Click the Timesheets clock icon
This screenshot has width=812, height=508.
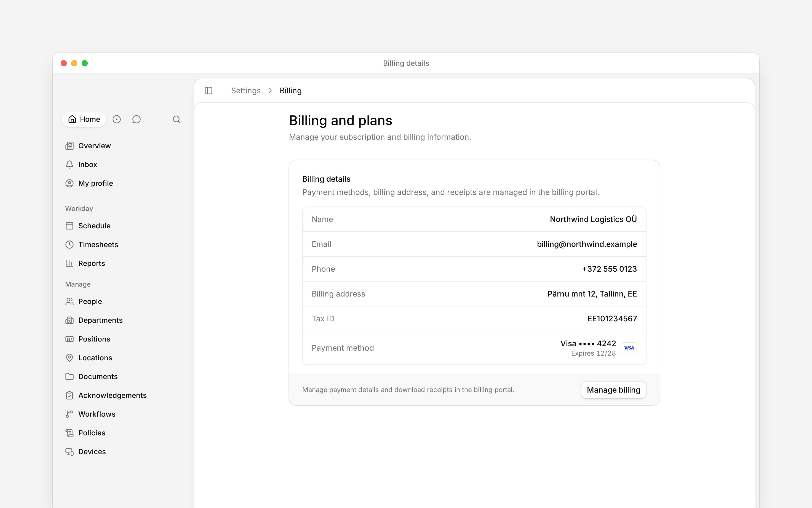click(70, 245)
